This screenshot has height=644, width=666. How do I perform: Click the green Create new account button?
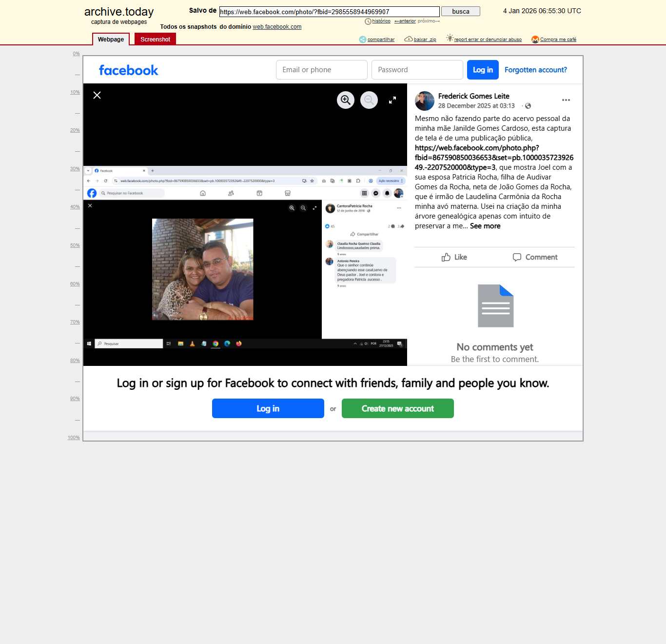coord(398,408)
